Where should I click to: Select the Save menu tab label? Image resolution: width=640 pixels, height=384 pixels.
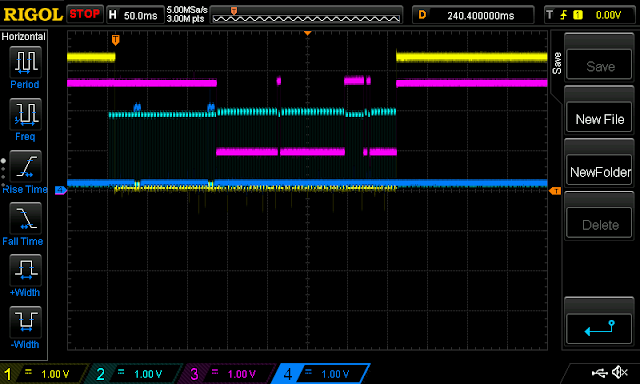point(557,64)
